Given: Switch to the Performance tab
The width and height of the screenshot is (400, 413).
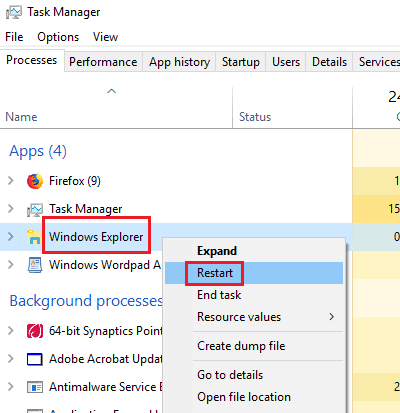Looking at the screenshot, I should coord(103,62).
